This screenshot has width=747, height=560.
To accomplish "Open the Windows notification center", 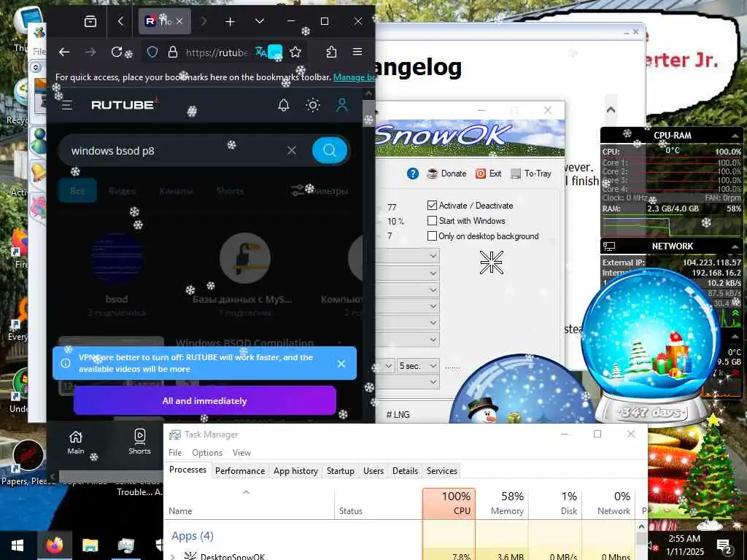I will tap(724, 545).
